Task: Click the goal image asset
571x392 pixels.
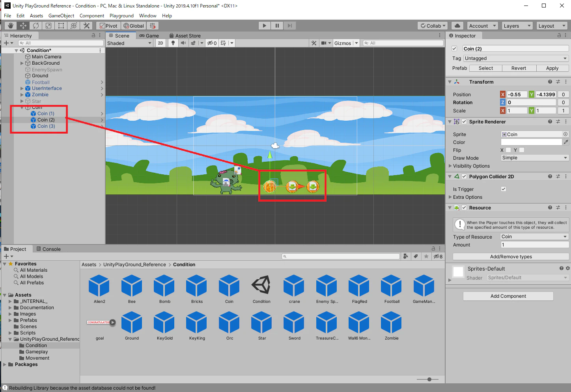Action: [100, 326]
